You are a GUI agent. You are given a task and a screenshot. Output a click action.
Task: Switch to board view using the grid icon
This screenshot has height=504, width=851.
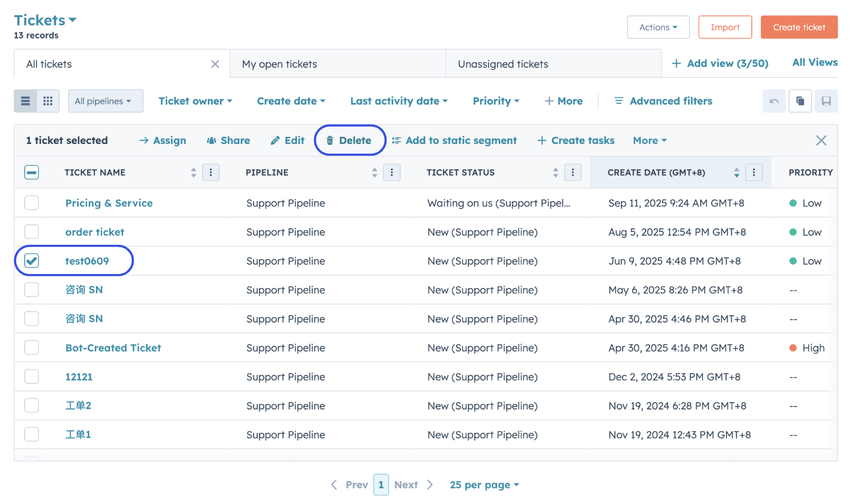pyautogui.click(x=48, y=101)
